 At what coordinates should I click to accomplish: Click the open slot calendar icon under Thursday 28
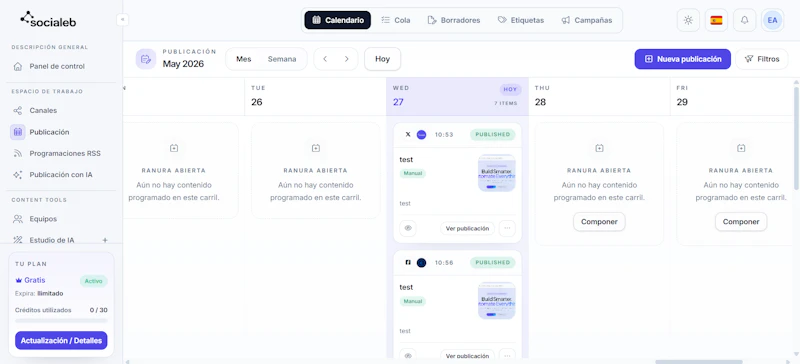pos(599,148)
